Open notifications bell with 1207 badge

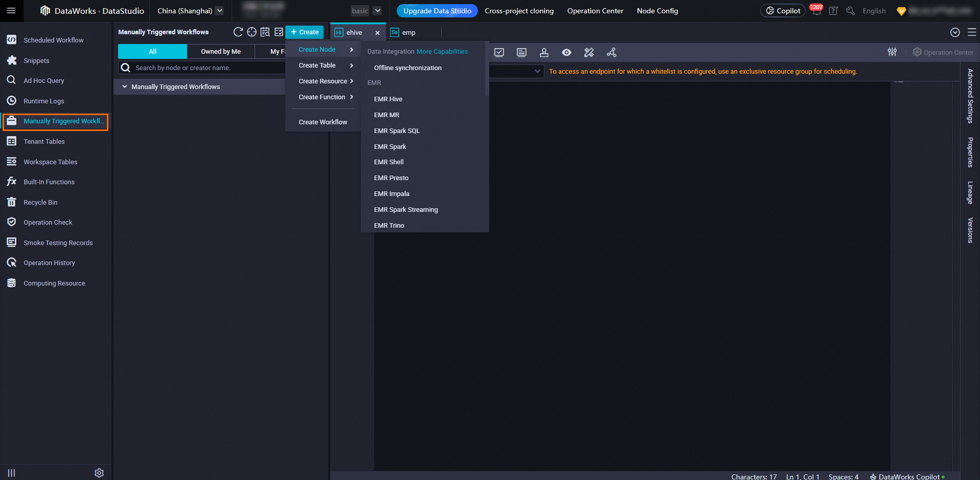816,11
